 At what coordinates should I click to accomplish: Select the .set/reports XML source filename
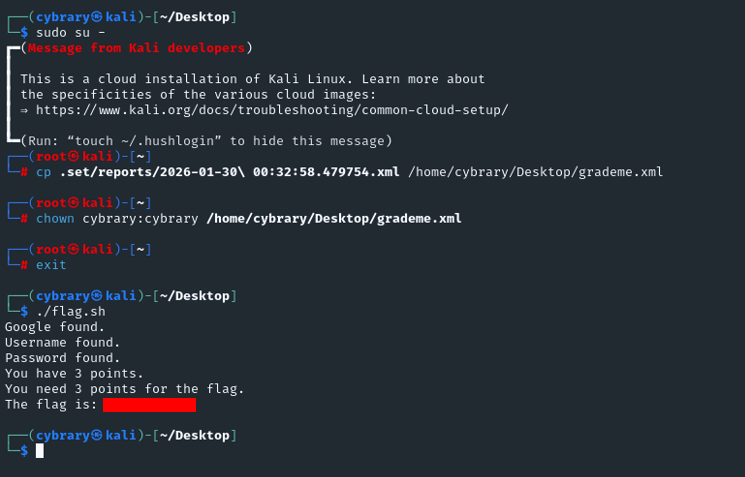[x=230, y=172]
